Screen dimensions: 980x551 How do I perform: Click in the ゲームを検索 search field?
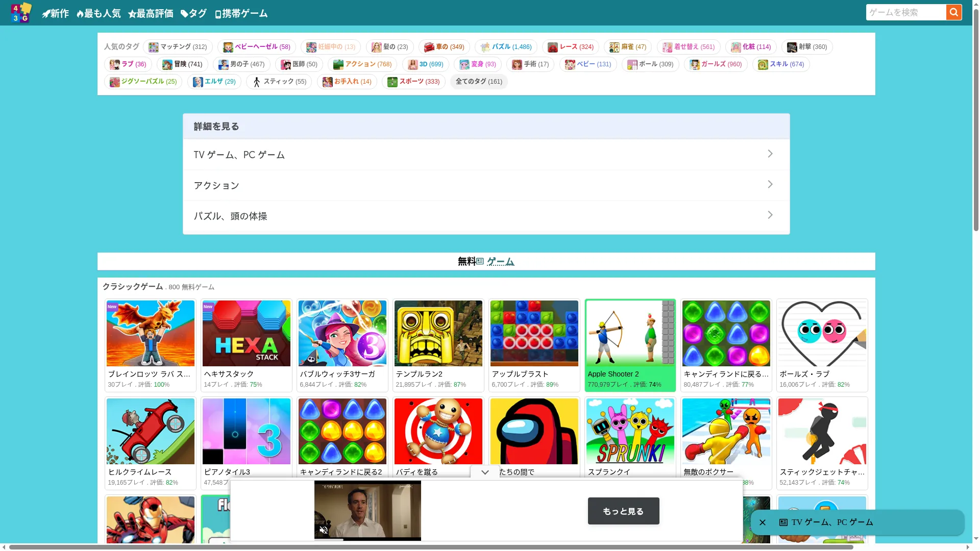[x=906, y=12]
